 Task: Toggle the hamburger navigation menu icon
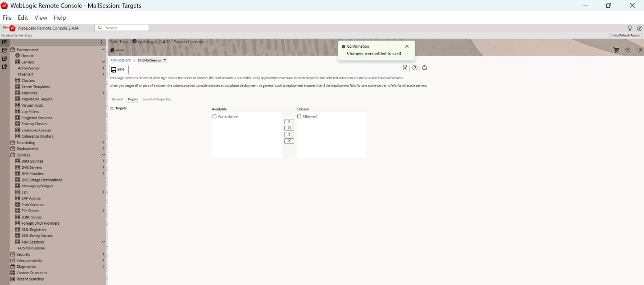pos(5,28)
